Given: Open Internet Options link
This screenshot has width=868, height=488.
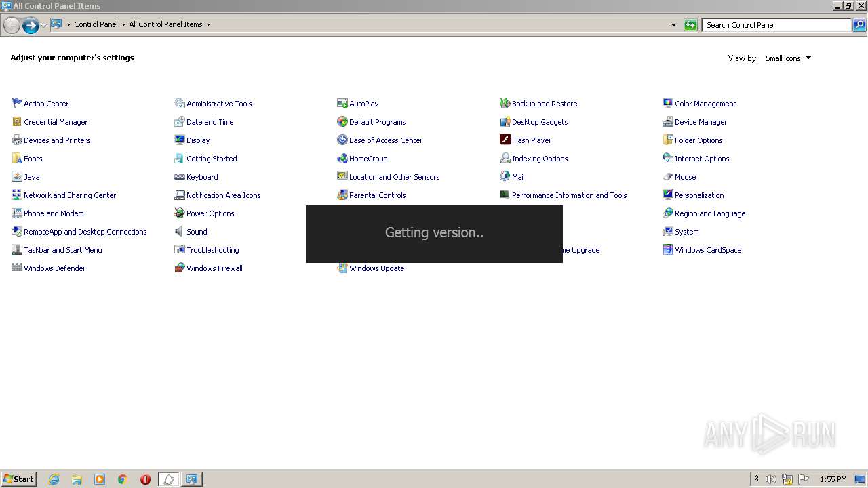Looking at the screenshot, I should (x=702, y=159).
